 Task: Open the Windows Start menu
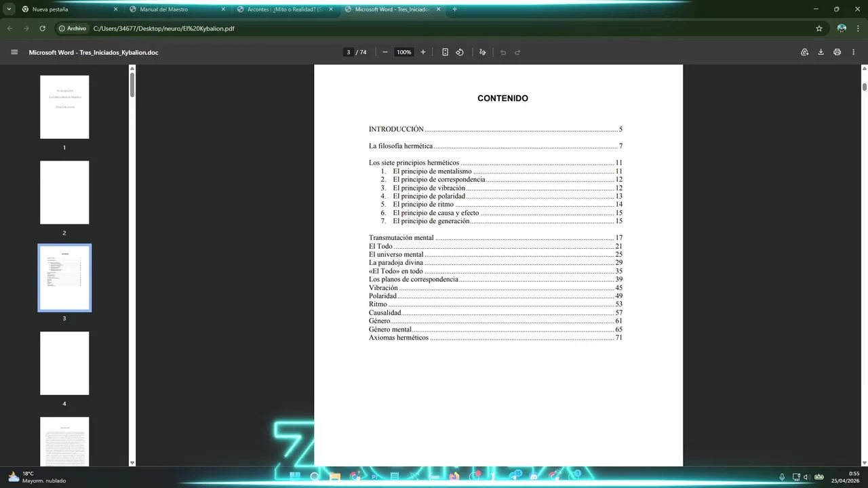(x=295, y=476)
